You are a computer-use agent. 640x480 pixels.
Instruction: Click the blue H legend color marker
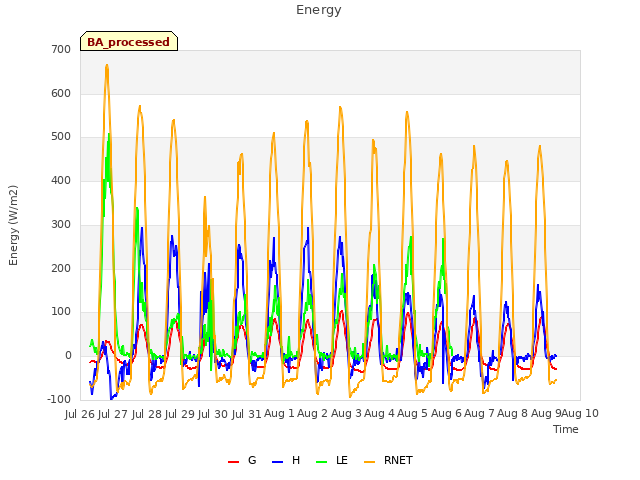277,462
